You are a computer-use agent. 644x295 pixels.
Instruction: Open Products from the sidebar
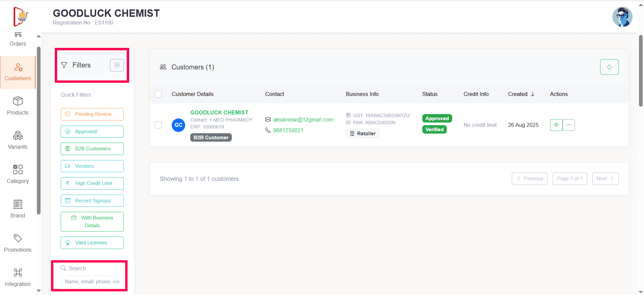[18, 106]
